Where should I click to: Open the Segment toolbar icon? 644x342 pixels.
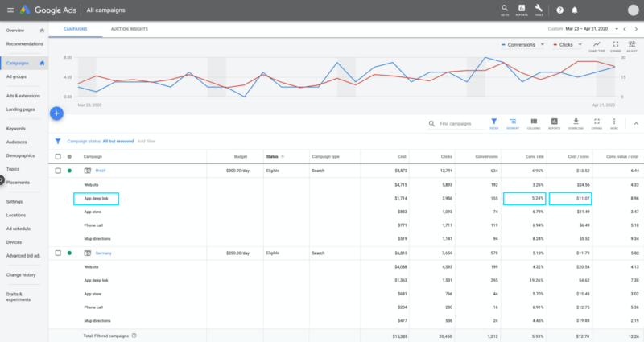513,123
